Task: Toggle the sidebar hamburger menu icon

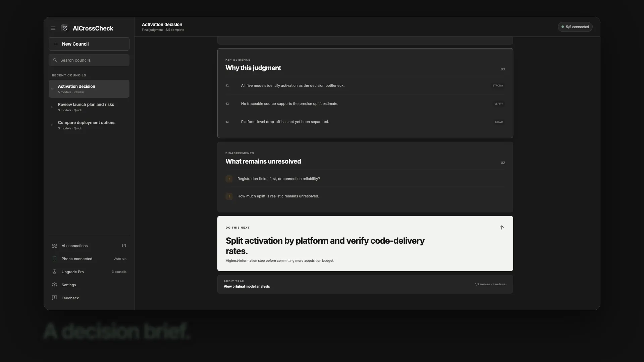Action: (53, 28)
